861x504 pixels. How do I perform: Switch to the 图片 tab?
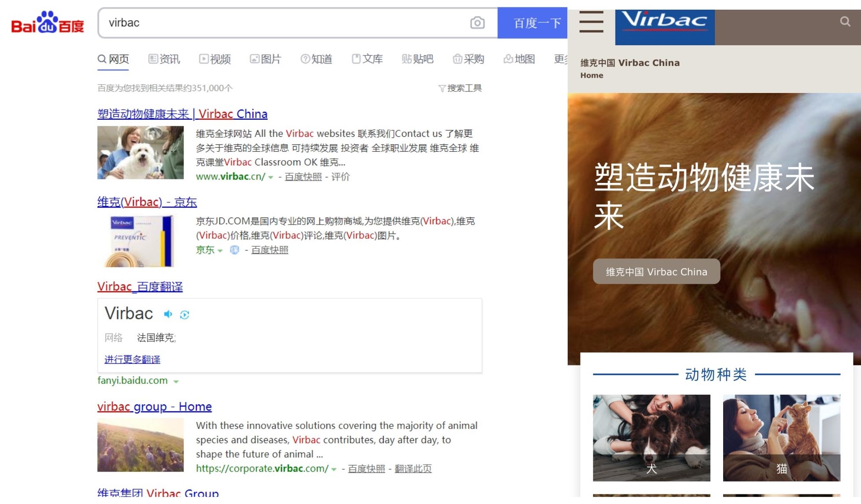click(266, 59)
